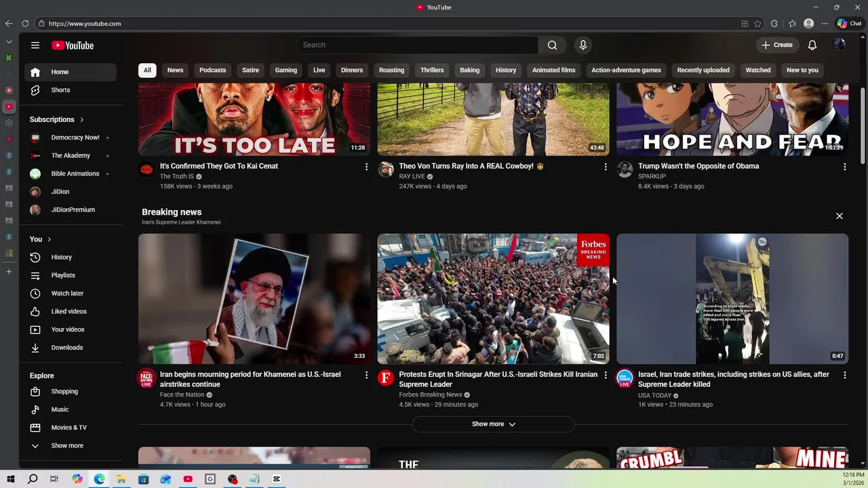The height and width of the screenshot is (488, 868).
Task: Click the search magnifier button
Action: pyautogui.click(x=553, y=45)
